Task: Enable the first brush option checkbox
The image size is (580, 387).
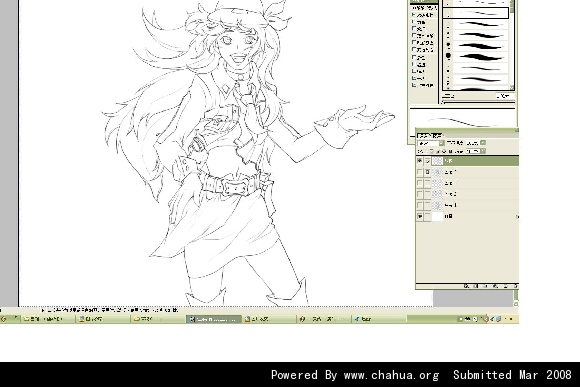Action: click(x=414, y=15)
